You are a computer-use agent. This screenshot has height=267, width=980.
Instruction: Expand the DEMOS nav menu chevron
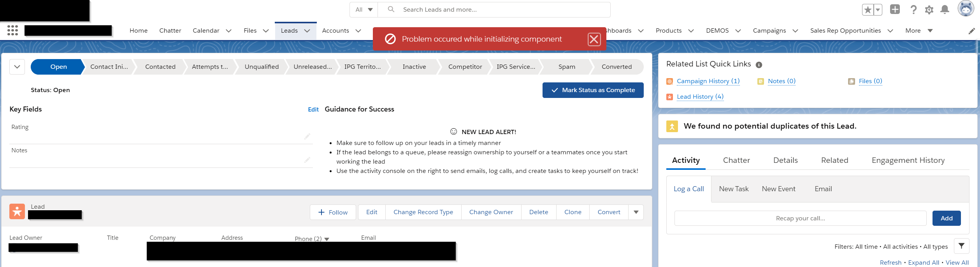(x=738, y=31)
